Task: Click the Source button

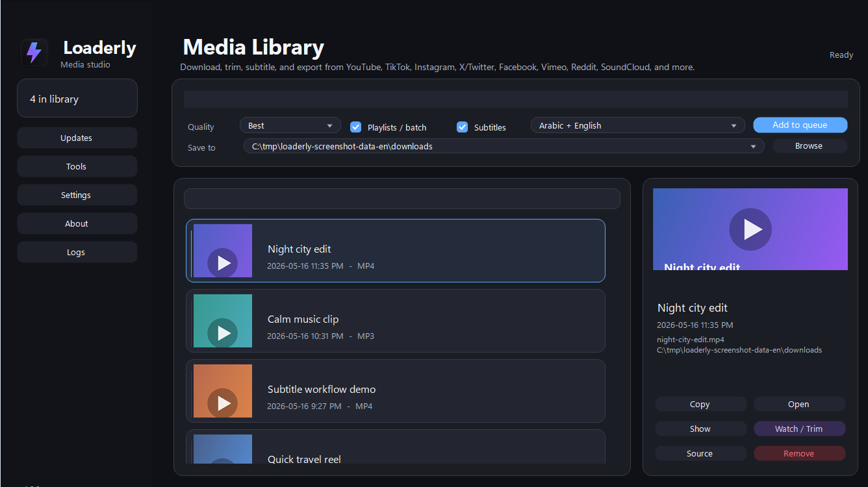Action: click(x=700, y=453)
